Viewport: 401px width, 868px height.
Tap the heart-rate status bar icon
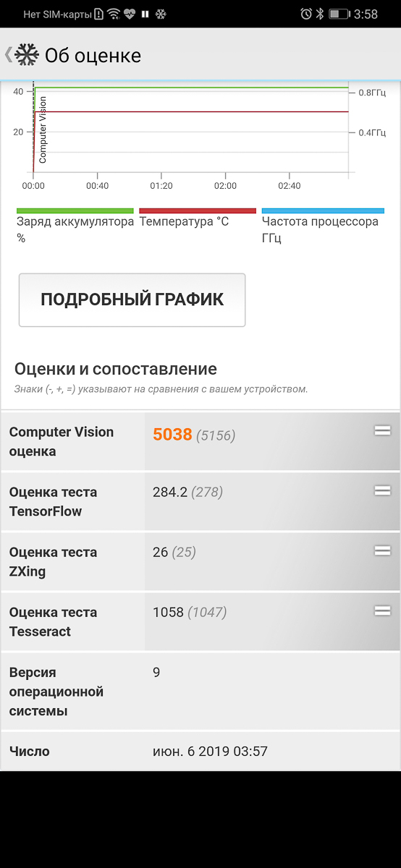(130, 14)
